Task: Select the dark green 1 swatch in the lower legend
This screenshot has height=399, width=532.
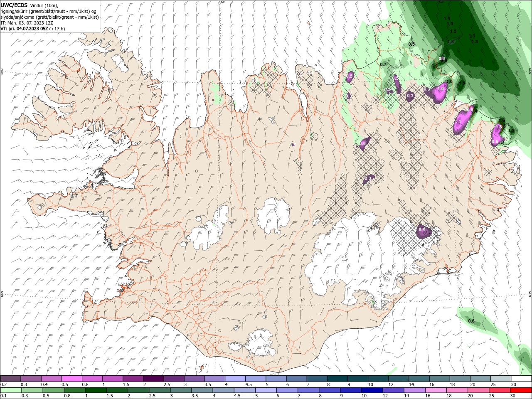Action: pos(96,390)
